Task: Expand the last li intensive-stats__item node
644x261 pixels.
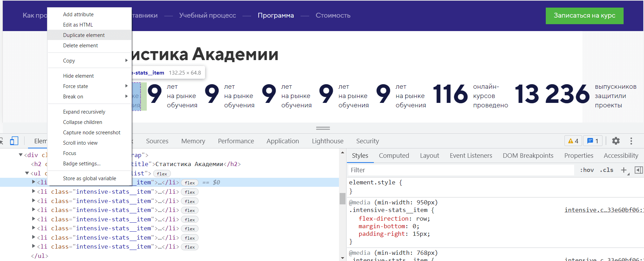Action: tap(34, 246)
